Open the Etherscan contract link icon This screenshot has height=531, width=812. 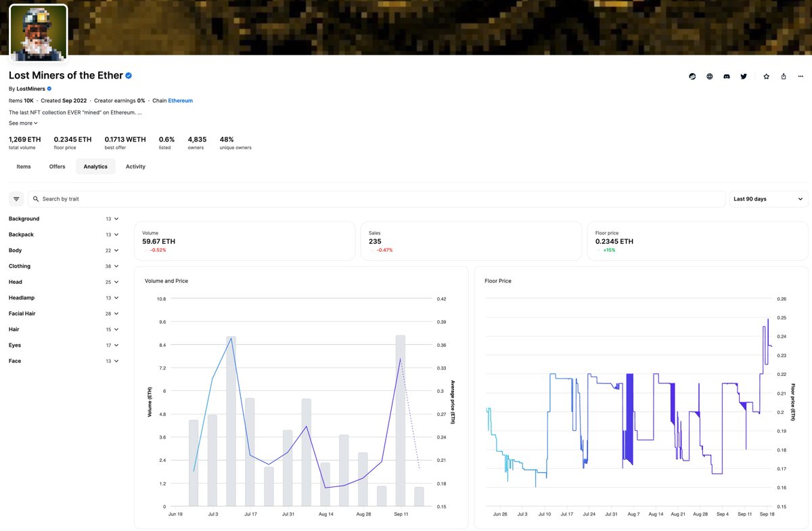(x=692, y=77)
